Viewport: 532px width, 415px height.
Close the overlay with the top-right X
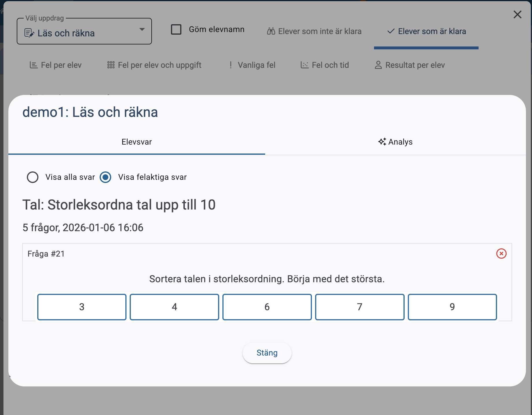tap(517, 14)
